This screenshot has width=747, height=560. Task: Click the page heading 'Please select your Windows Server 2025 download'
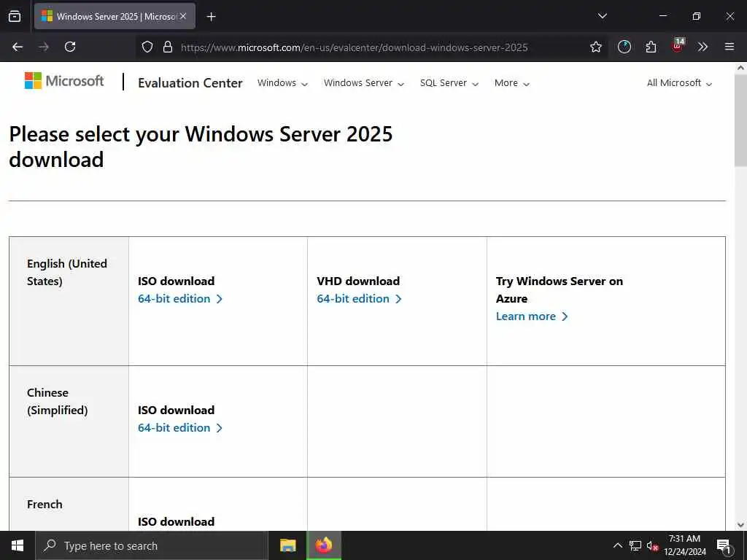[x=201, y=147]
